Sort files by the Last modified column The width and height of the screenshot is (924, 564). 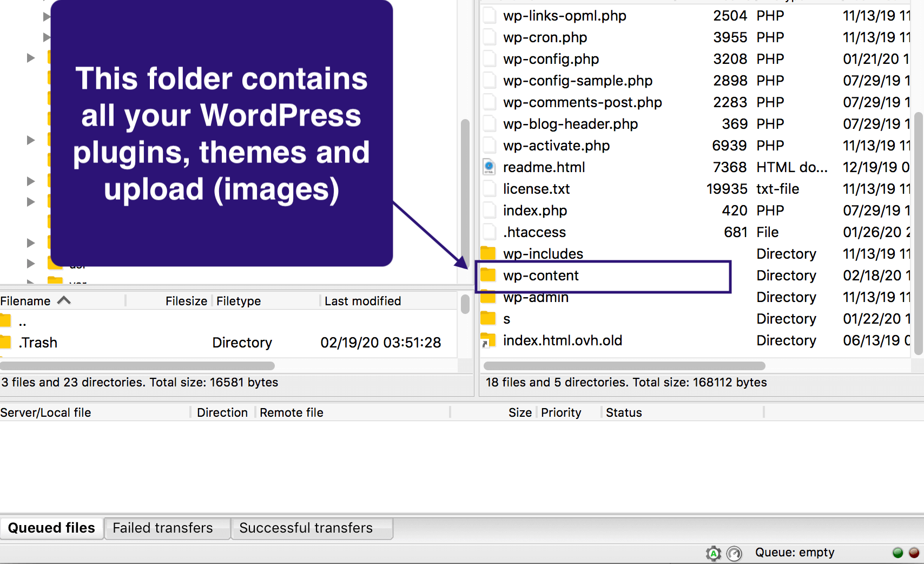pos(362,300)
